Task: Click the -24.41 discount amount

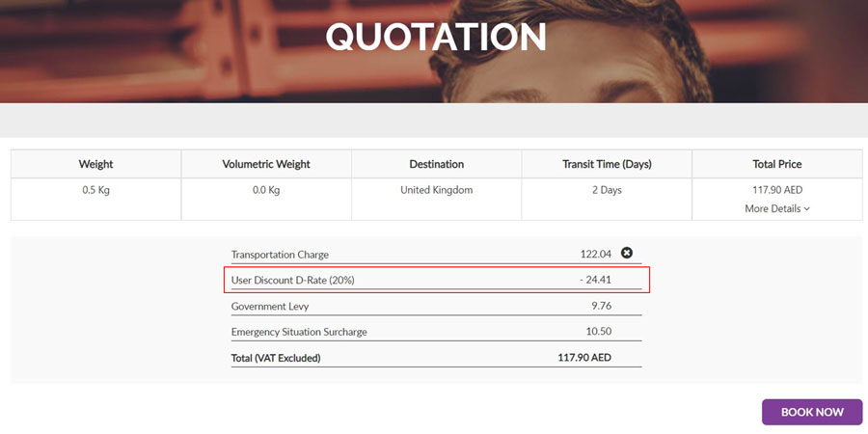Action: click(x=597, y=281)
